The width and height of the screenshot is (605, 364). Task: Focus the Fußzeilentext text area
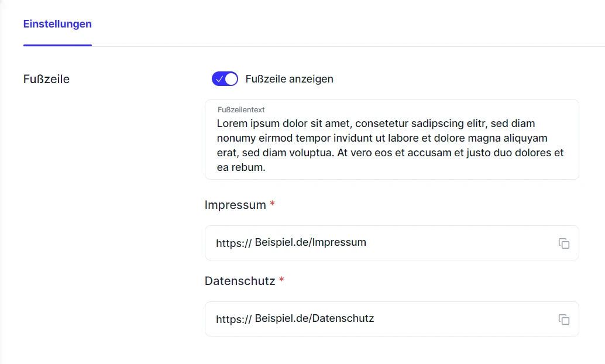(x=391, y=146)
